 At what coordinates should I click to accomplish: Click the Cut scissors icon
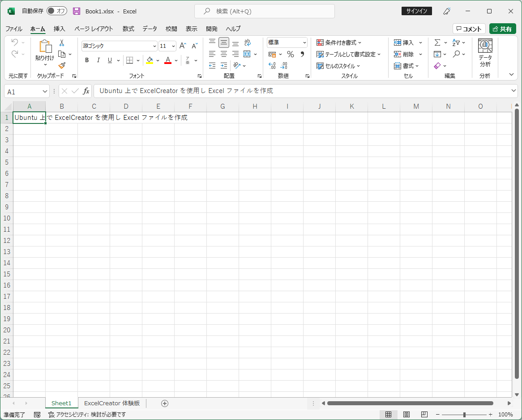point(62,42)
